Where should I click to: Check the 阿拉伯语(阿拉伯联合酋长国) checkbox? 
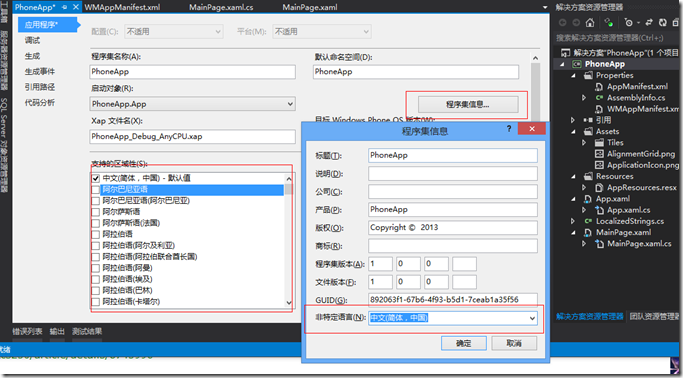coord(96,257)
